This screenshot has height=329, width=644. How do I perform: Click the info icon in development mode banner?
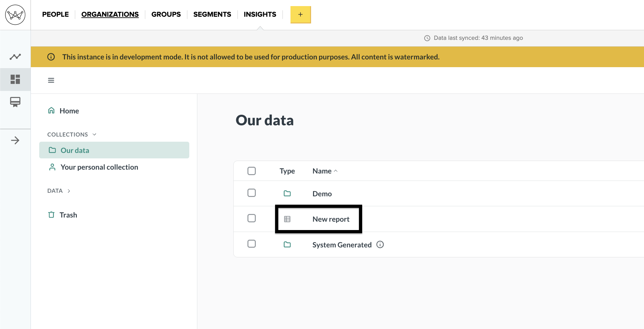click(51, 57)
